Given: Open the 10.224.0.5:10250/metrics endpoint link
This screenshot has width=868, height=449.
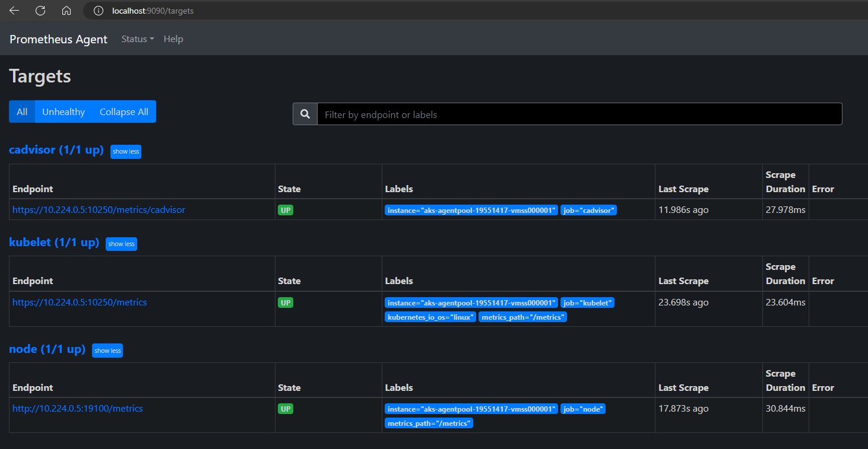Looking at the screenshot, I should 80,302.
